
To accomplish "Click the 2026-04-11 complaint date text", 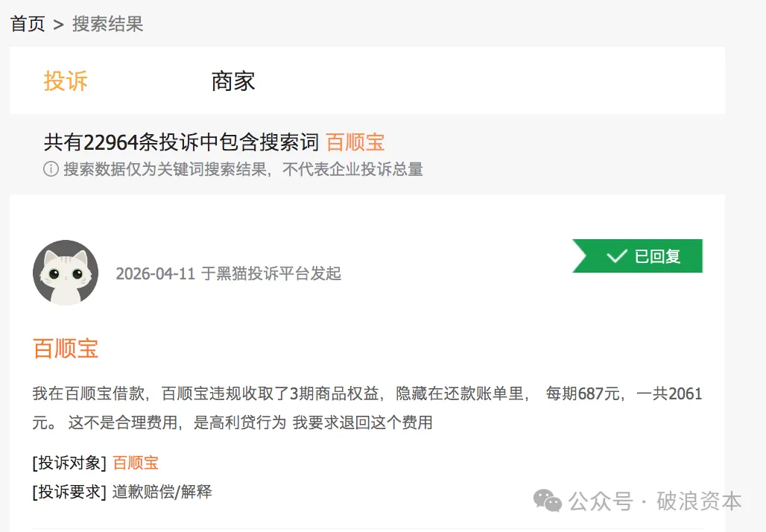I will point(156,273).
